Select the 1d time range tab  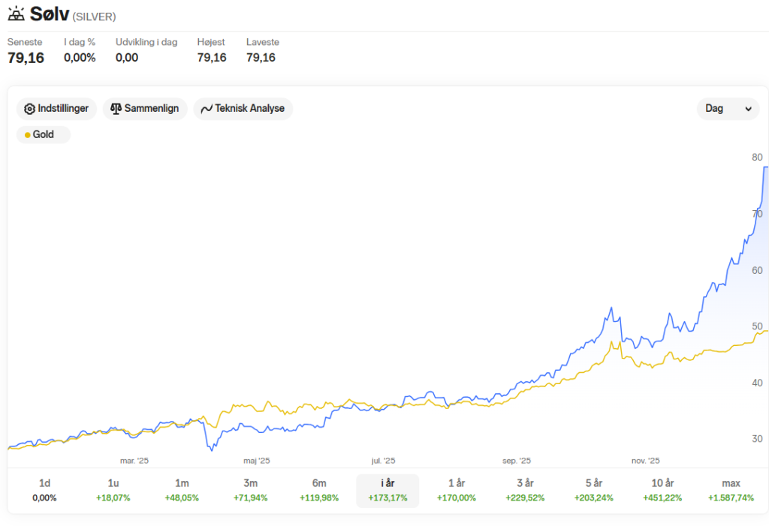point(44,491)
